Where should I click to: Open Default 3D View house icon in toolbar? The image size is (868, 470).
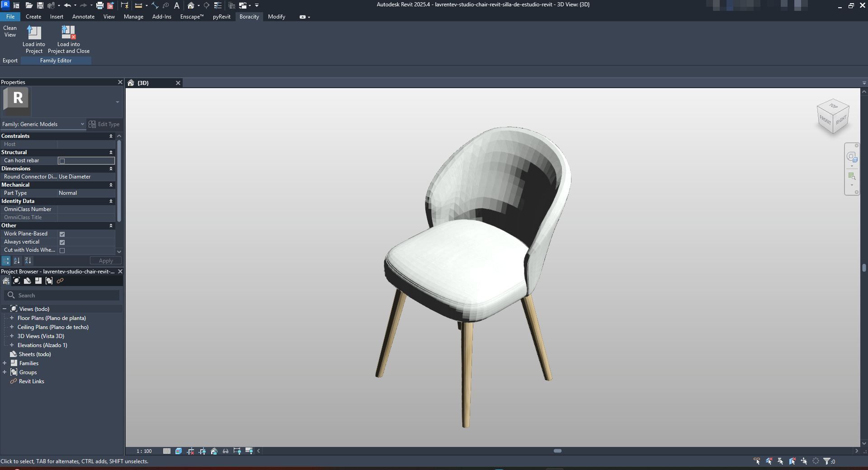tap(191, 5)
